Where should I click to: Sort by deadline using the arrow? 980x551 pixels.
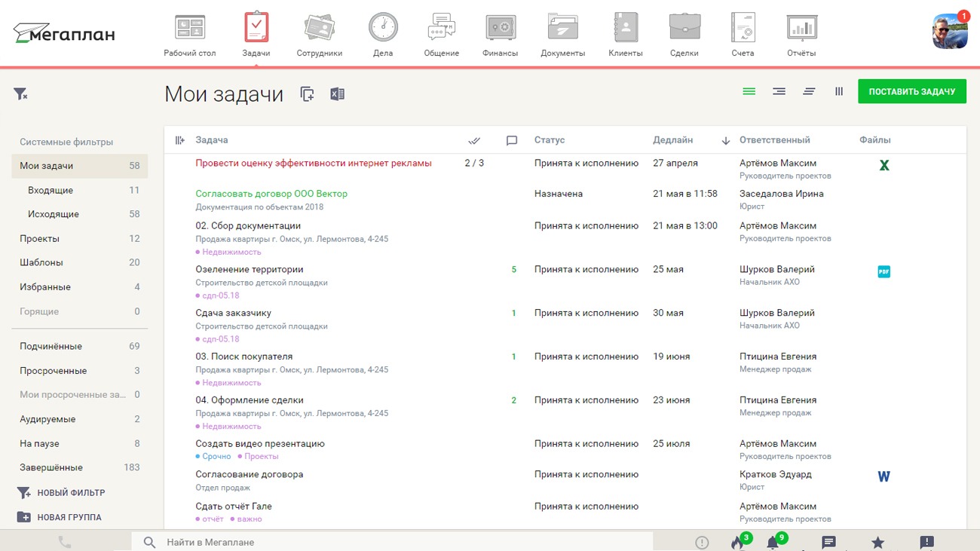click(725, 140)
